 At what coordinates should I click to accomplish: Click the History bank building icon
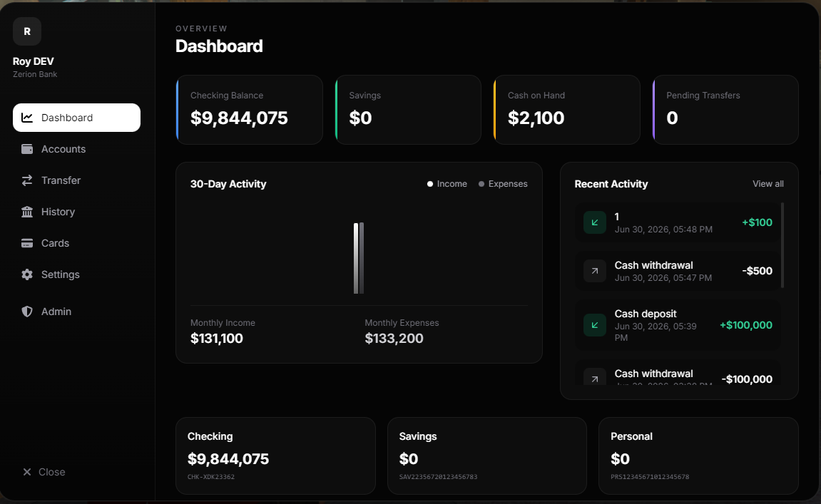point(26,212)
